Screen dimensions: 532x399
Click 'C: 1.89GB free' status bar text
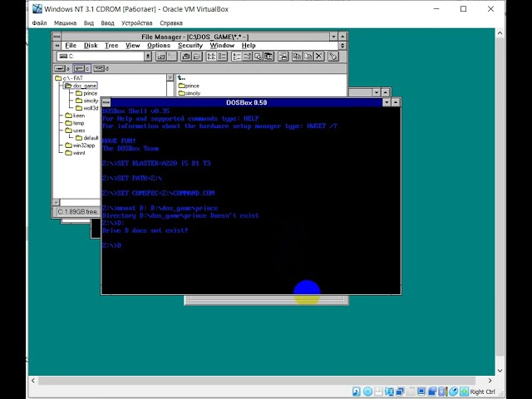pyautogui.click(x=77, y=212)
